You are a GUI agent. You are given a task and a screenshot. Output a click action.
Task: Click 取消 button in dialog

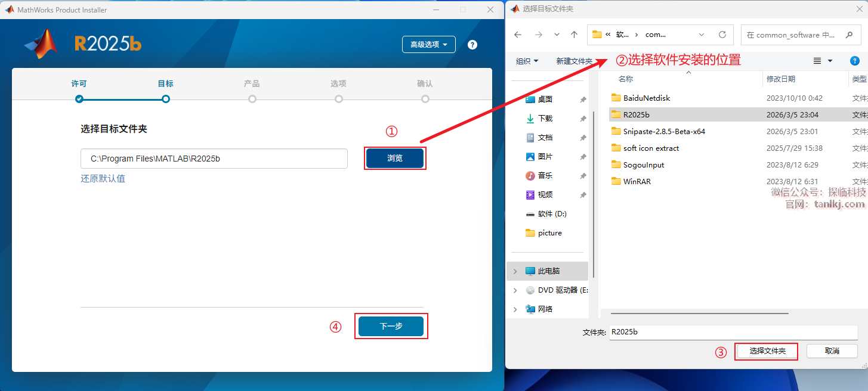point(832,351)
